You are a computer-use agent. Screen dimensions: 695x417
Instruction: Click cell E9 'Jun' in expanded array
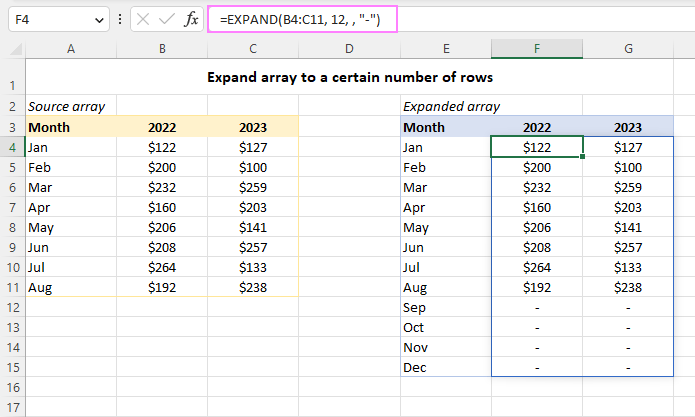point(446,247)
